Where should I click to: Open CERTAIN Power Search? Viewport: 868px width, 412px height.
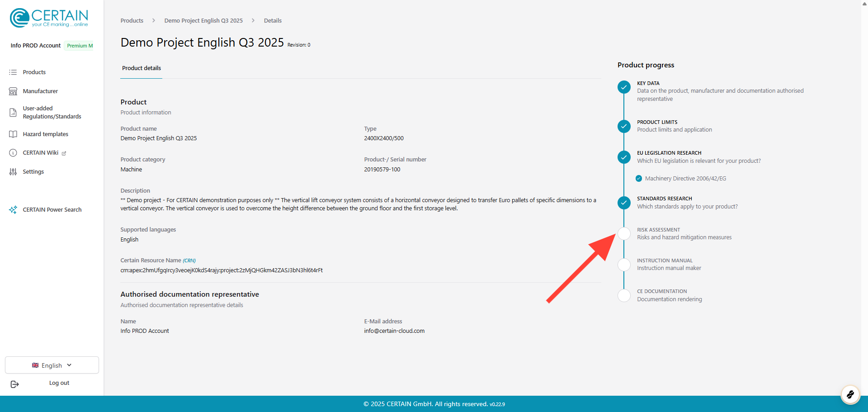tap(52, 210)
